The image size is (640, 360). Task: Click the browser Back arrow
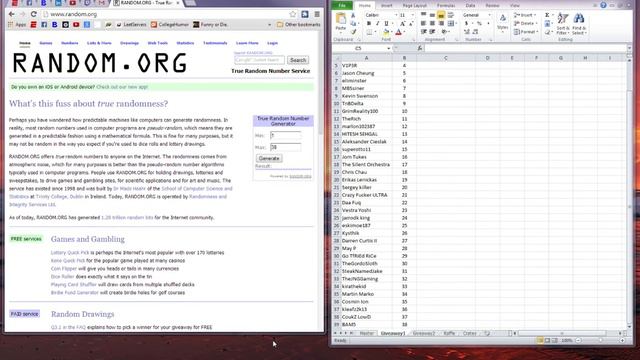tap(12, 14)
